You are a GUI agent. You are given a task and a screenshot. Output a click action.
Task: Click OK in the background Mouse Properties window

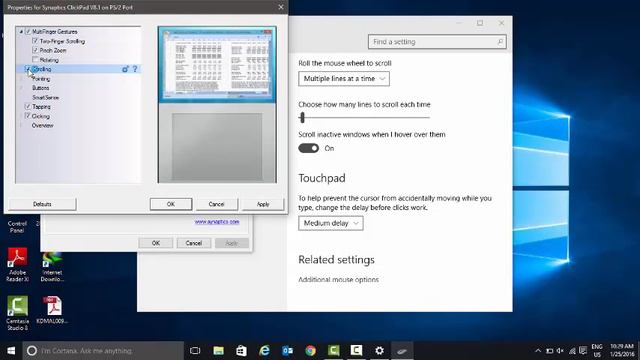[x=156, y=243]
